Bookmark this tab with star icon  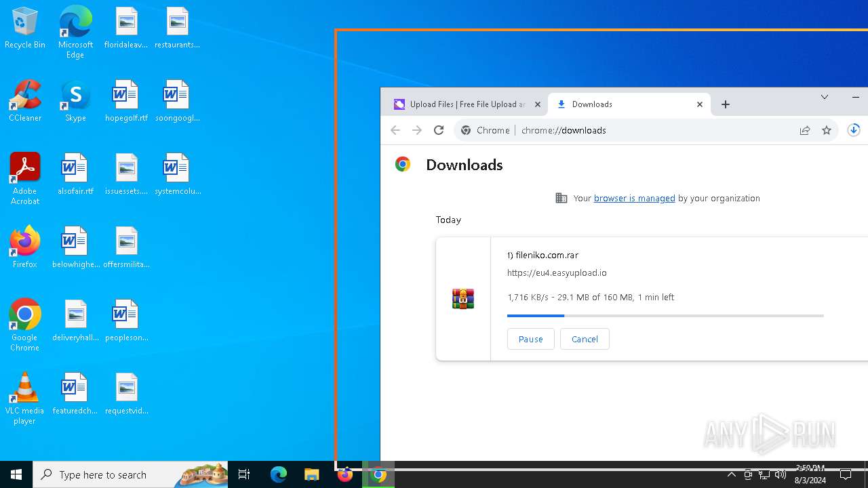pyautogui.click(x=827, y=130)
